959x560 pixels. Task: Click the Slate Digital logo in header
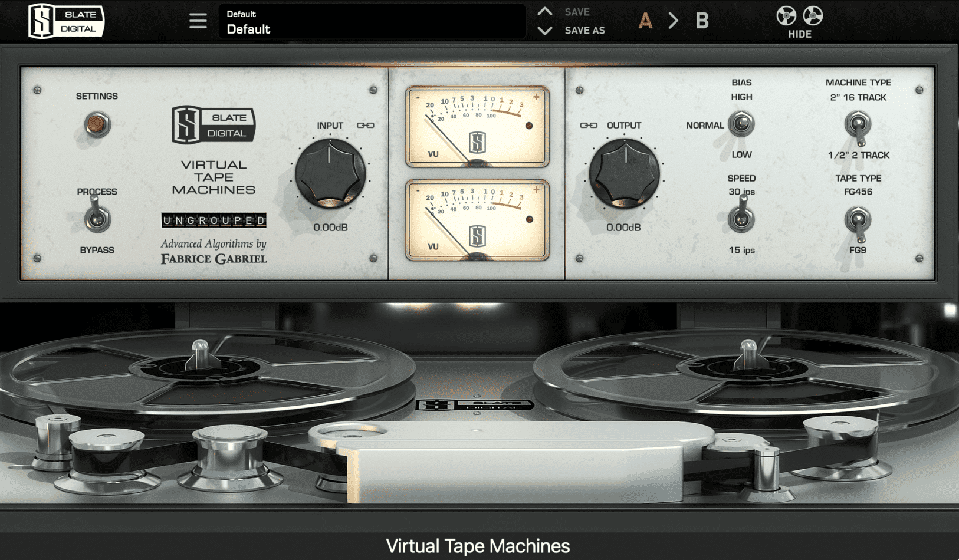pos(67,21)
